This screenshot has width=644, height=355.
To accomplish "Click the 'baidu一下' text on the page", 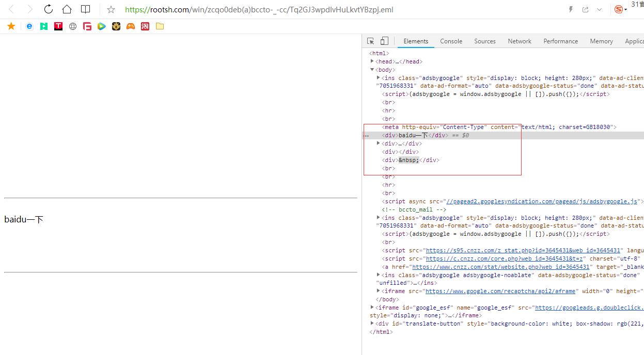I will coord(24,220).
